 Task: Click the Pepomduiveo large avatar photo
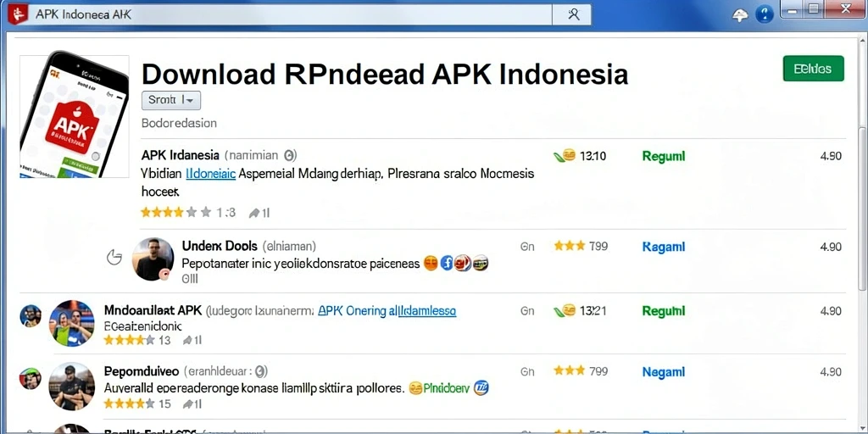71,386
